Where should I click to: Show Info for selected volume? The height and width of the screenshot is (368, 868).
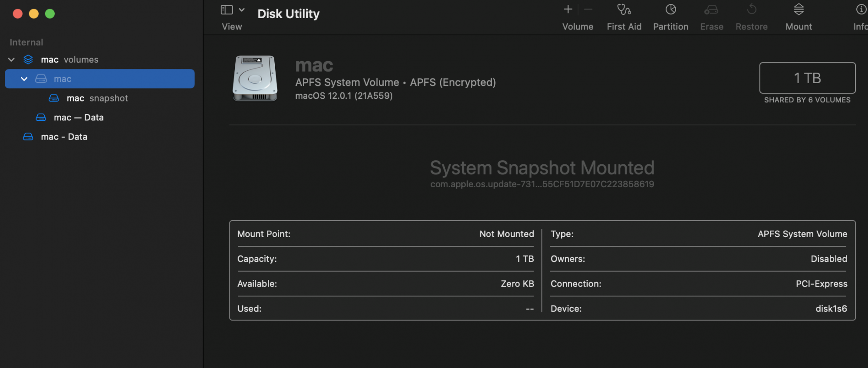coord(861,9)
